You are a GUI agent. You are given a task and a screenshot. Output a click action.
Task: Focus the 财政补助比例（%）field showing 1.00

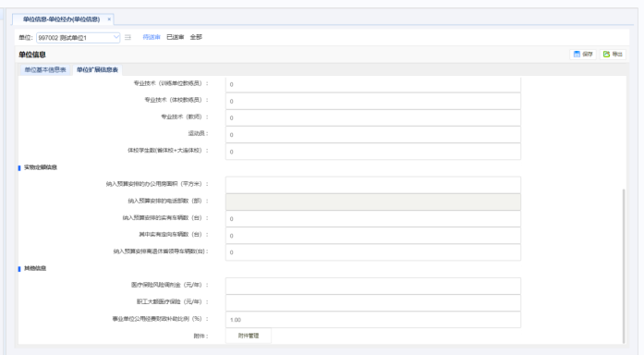coord(373,319)
